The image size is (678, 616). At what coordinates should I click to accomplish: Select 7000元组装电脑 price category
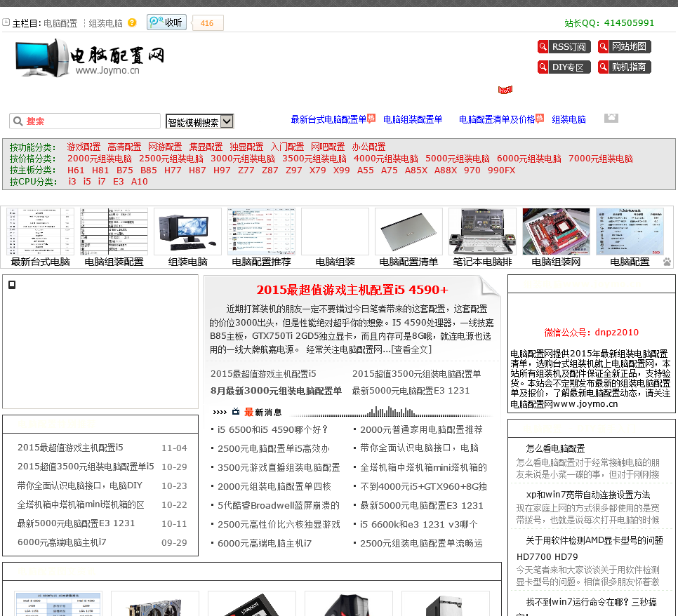pos(601,159)
